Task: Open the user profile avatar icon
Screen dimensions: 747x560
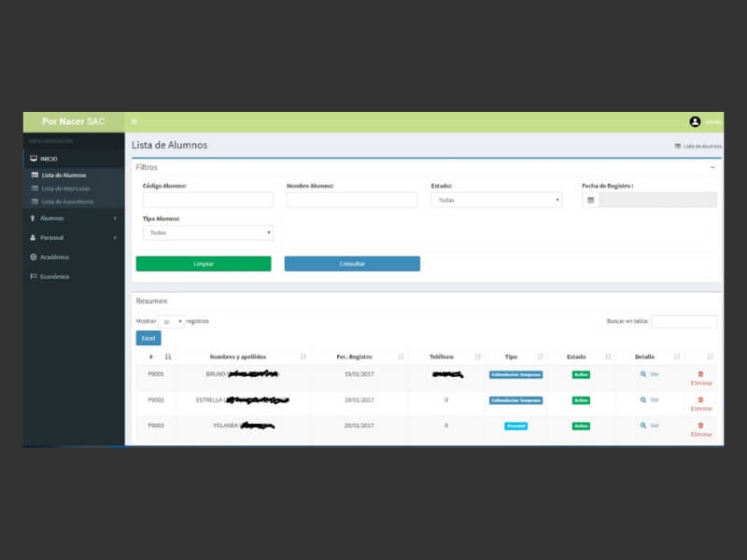Action: [695, 122]
